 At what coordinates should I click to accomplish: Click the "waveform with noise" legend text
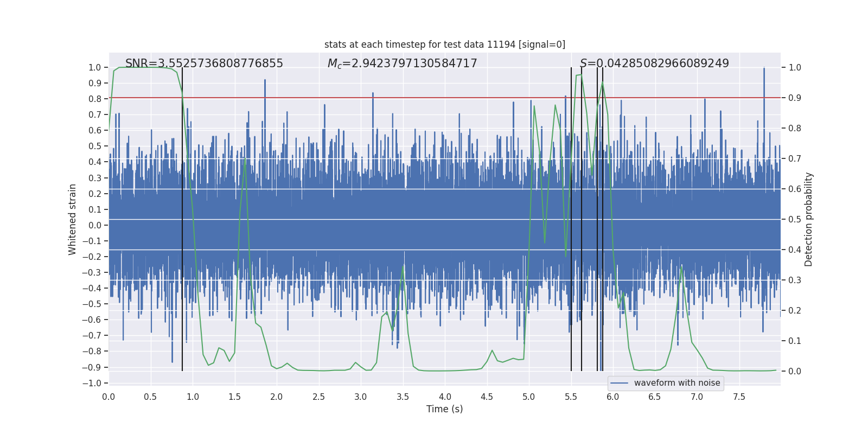(x=677, y=383)
